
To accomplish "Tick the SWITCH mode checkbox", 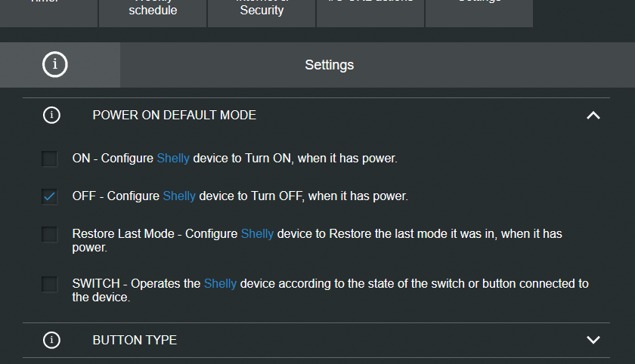I will point(49,284).
